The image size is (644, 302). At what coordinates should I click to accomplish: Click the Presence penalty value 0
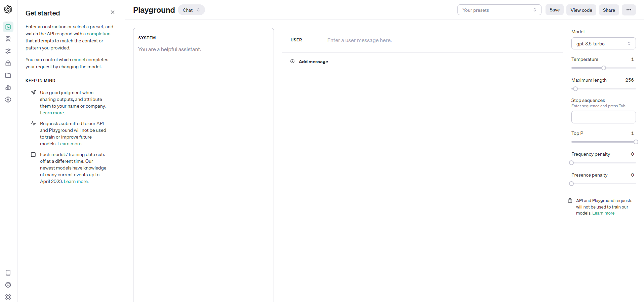pyautogui.click(x=632, y=175)
